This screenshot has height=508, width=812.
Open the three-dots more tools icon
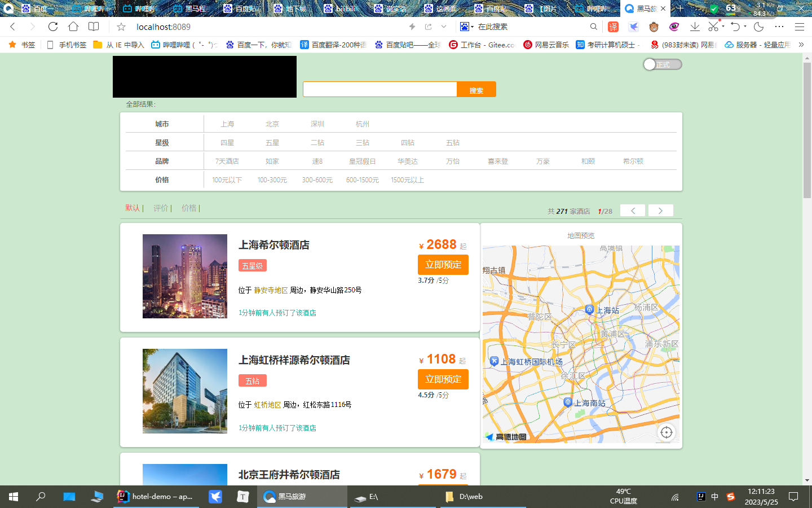[779, 27]
